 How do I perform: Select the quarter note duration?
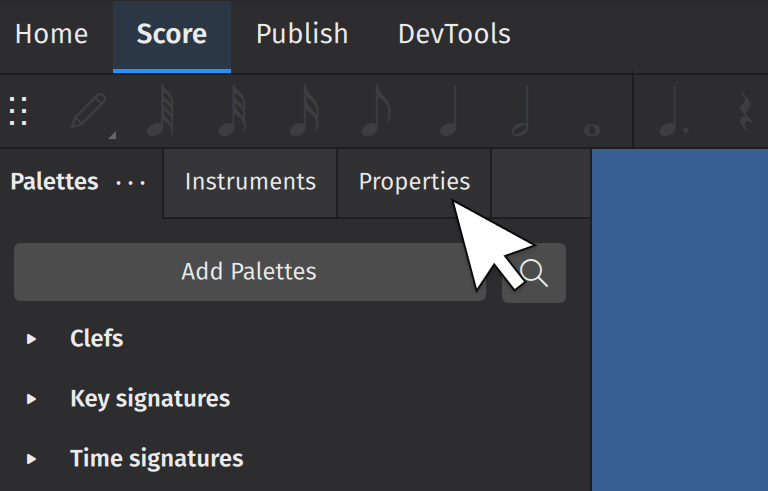450,113
